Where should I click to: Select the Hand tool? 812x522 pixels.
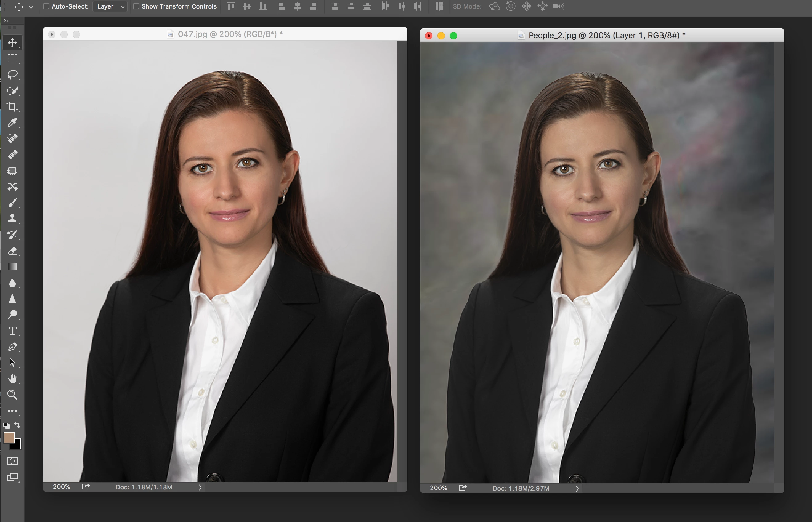click(x=12, y=379)
